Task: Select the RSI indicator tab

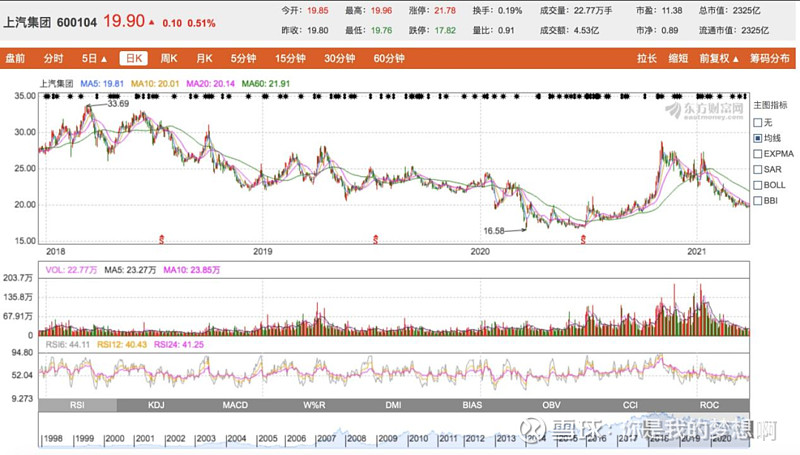Action: [78, 405]
